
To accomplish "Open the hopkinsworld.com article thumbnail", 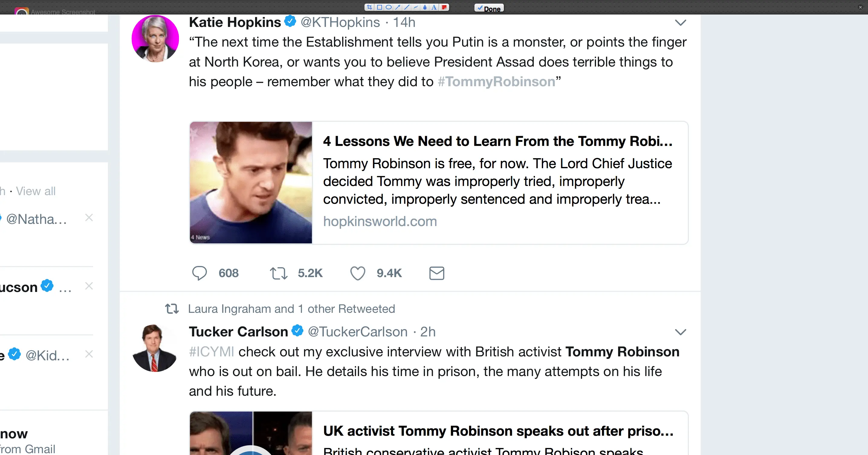I will click(x=251, y=182).
